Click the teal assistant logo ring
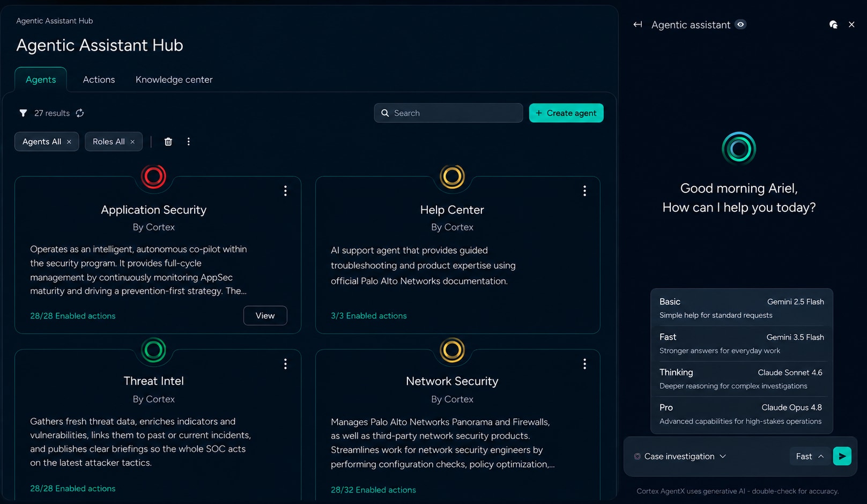 [739, 149]
